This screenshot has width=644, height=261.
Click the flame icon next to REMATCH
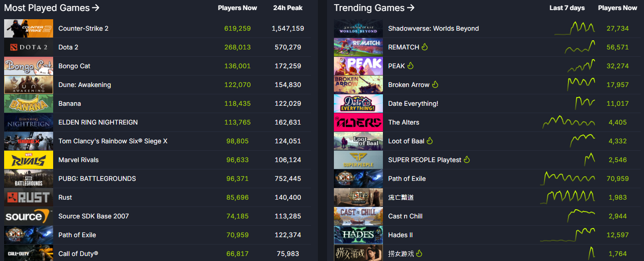click(x=425, y=47)
